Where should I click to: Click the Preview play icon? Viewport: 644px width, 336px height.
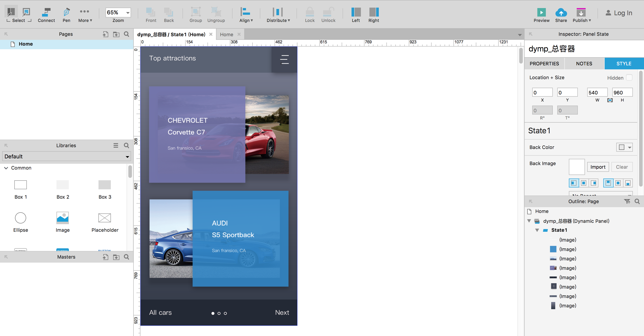point(541,12)
